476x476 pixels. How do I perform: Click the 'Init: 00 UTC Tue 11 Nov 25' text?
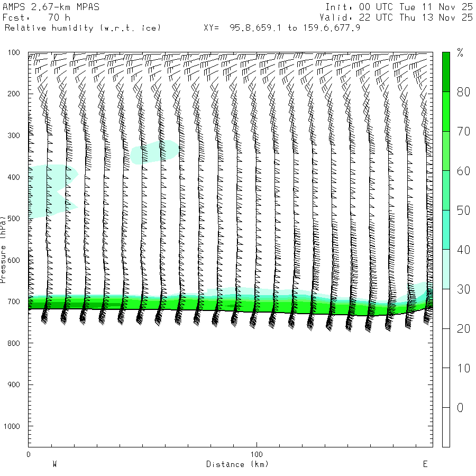(399, 7)
